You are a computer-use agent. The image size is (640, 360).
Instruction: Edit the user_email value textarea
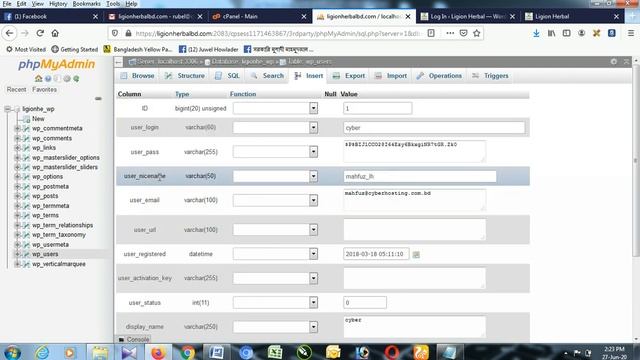[414, 200]
